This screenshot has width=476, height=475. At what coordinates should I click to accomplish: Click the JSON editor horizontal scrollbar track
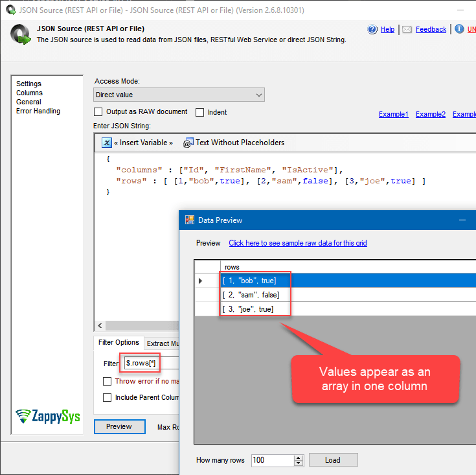[142, 325]
